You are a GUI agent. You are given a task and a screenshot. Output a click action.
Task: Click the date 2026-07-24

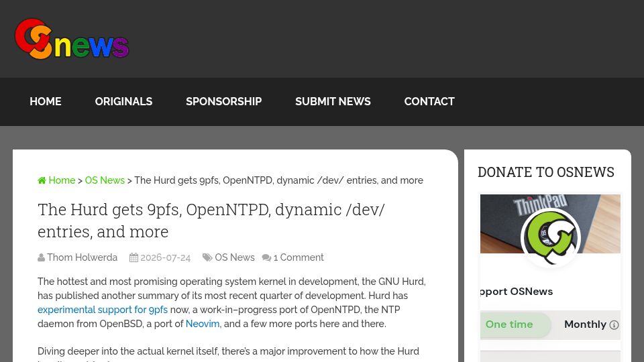click(166, 257)
